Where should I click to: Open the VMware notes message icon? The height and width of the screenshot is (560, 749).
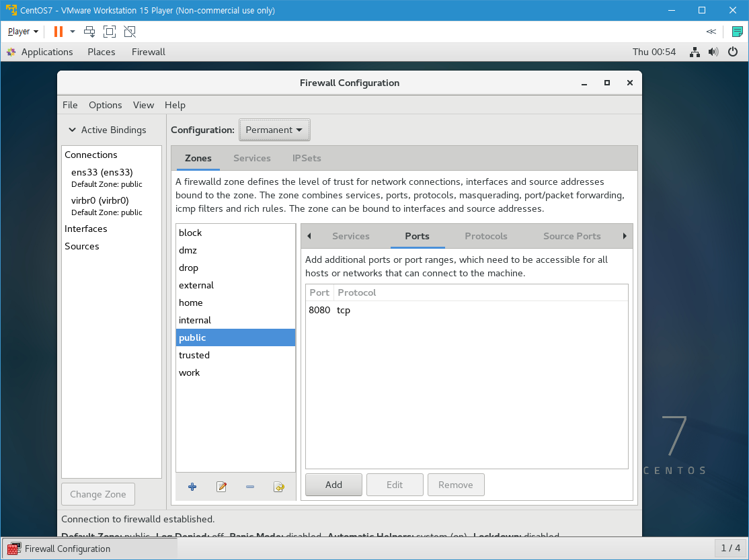(737, 32)
